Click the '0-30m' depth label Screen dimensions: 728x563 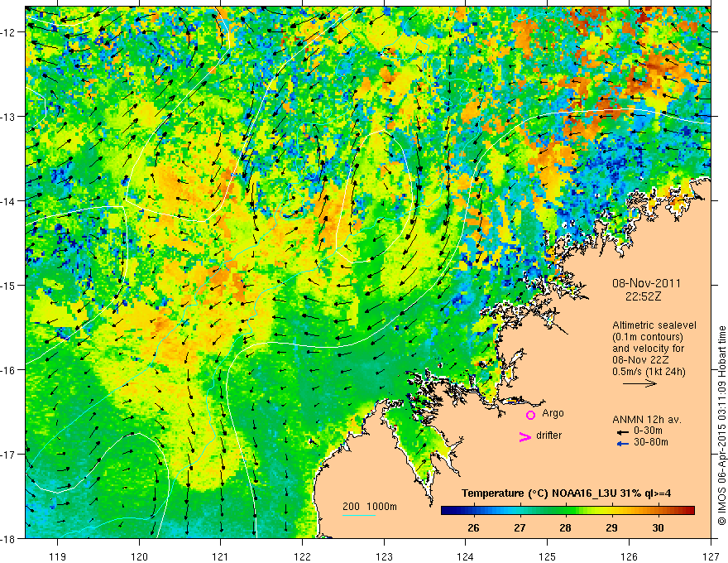[x=648, y=431]
